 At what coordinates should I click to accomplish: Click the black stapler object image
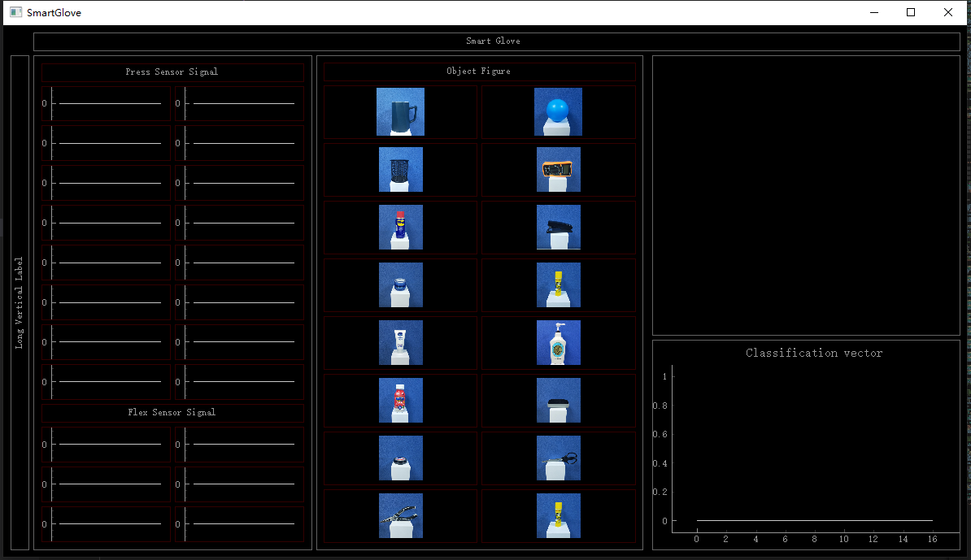point(558,228)
